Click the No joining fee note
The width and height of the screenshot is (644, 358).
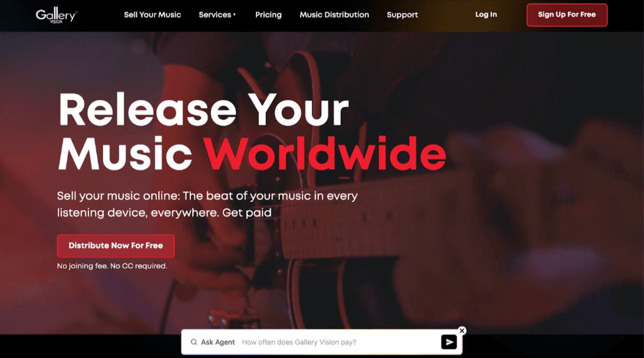click(x=112, y=266)
